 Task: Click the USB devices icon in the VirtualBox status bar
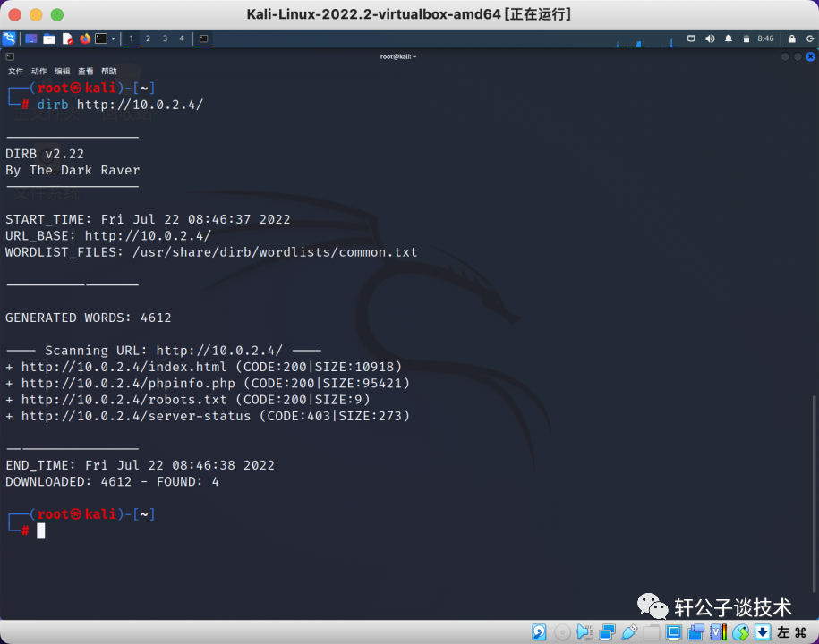click(629, 632)
